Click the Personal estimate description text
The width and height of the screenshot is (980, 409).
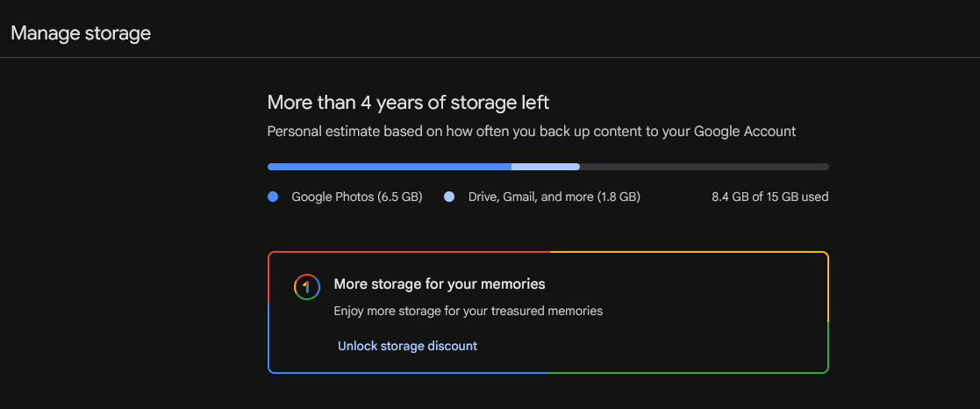(x=531, y=131)
